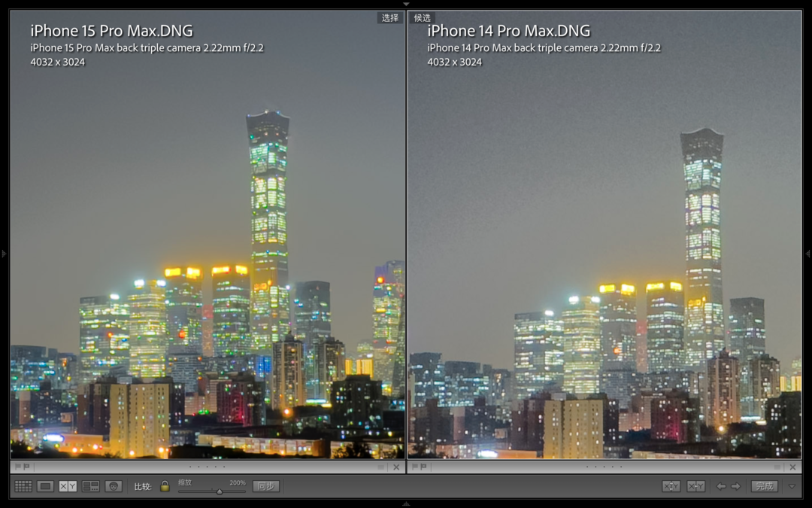Toggle pick flag under iPhone 15 photo
This screenshot has width=812, height=508.
[17, 467]
